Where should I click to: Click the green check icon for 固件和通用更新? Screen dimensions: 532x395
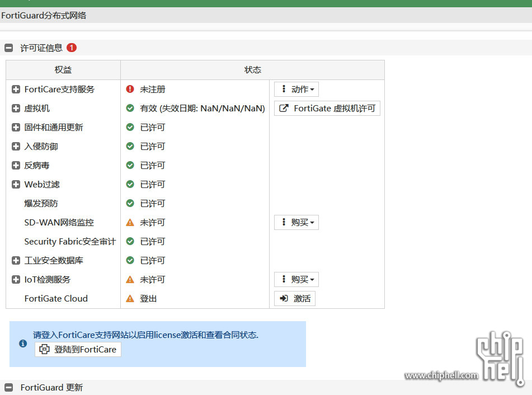point(130,127)
